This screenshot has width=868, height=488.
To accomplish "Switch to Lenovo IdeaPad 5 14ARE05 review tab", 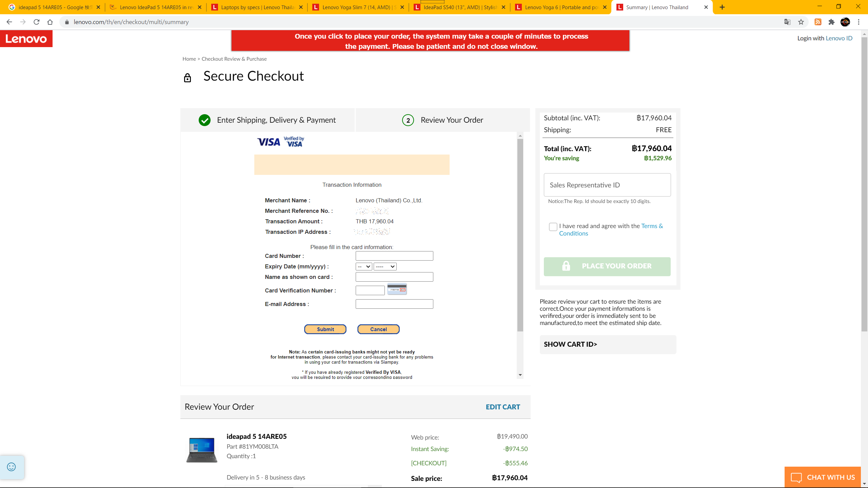I will click(156, 7).
